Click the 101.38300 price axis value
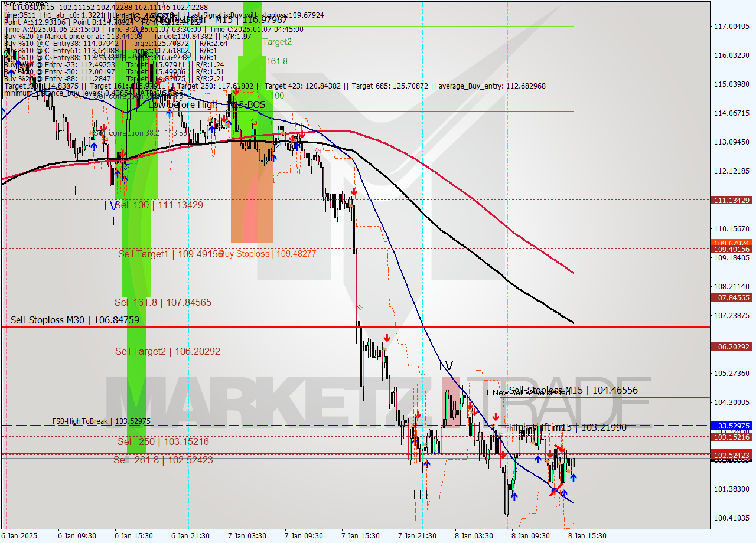 tap(732, 489)
